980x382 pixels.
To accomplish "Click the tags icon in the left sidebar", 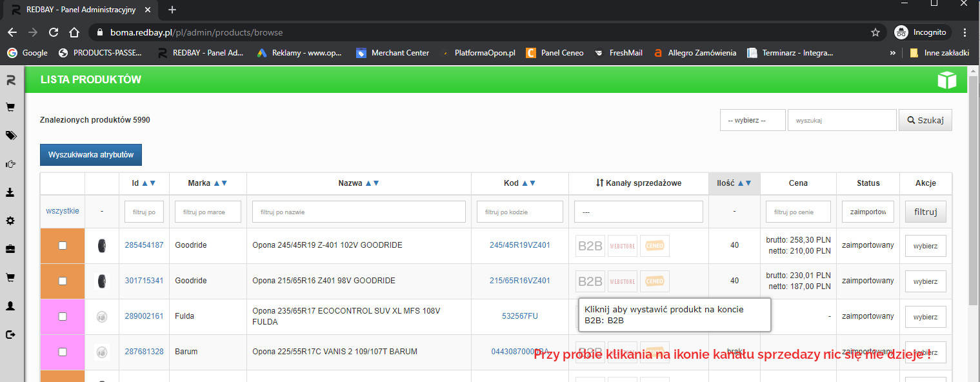I will click(11, 136).
